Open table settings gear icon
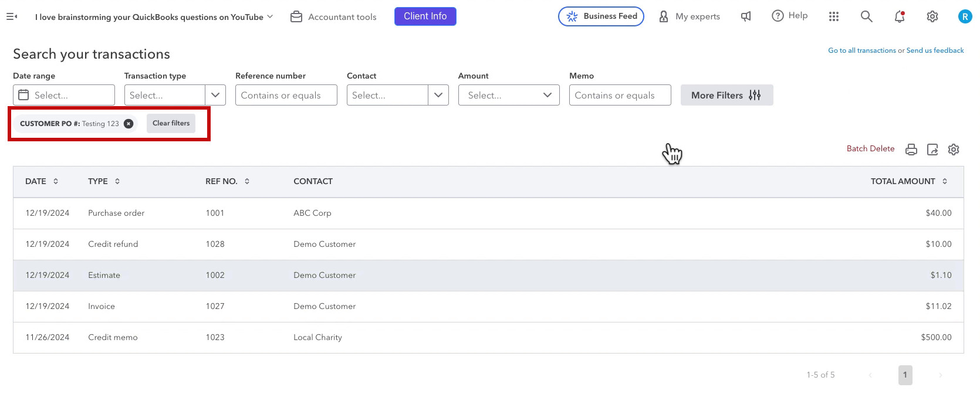This screenshot has height=394, width=980. pyautogui.click(x=954, y=150)
